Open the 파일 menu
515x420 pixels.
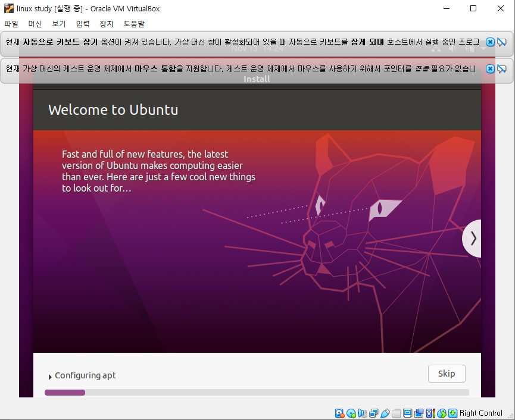click(11, 24)
